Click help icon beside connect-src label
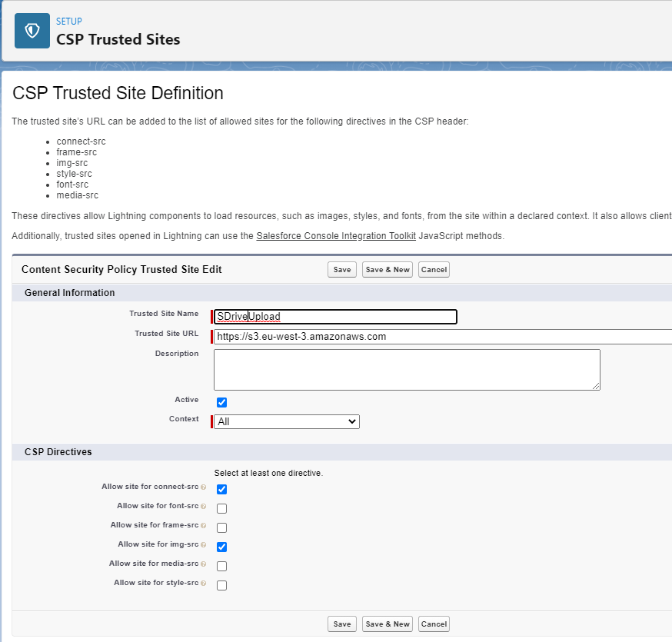672x642 pixels. [x=203, y=487]
